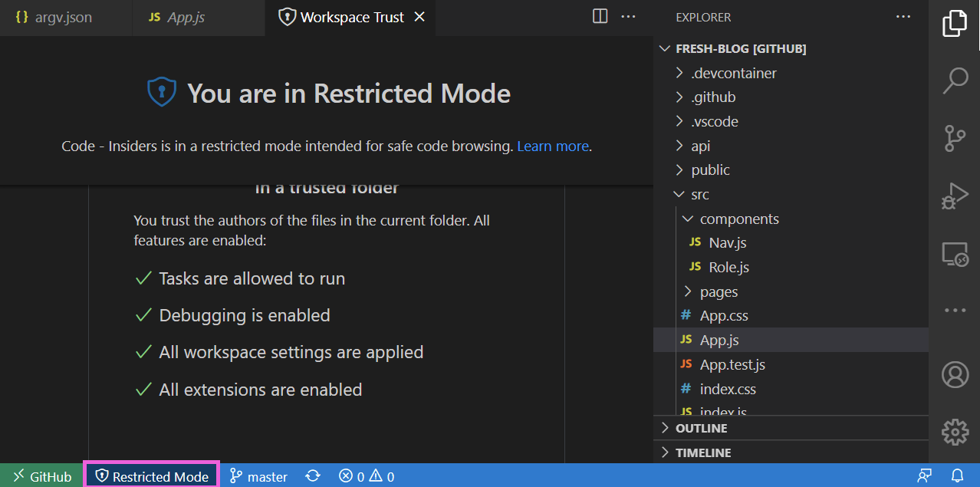Click the Synchronize Changes icon in status bar
The height and width of the screenshot is (487, 980).
coord(313,476)
